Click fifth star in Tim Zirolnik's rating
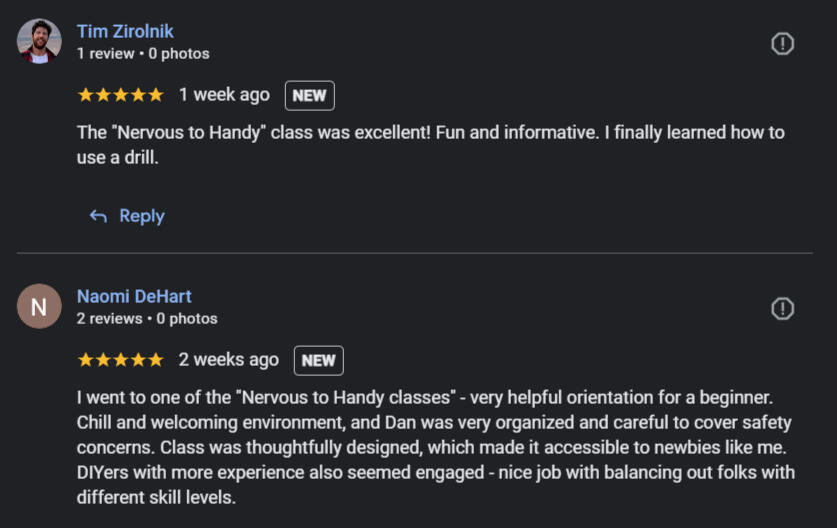Image resolution: width=837 pixels, height=528 pixels. point(155,95)
